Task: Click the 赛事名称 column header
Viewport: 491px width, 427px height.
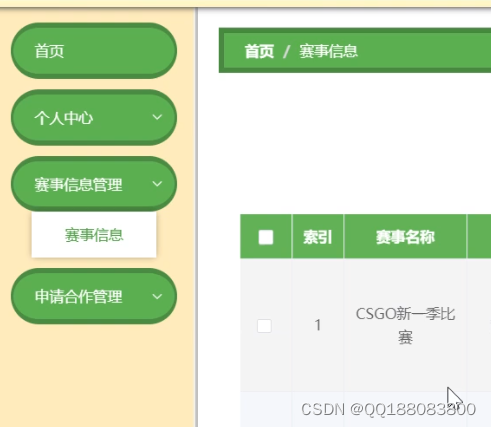Action: coord(405,237)
